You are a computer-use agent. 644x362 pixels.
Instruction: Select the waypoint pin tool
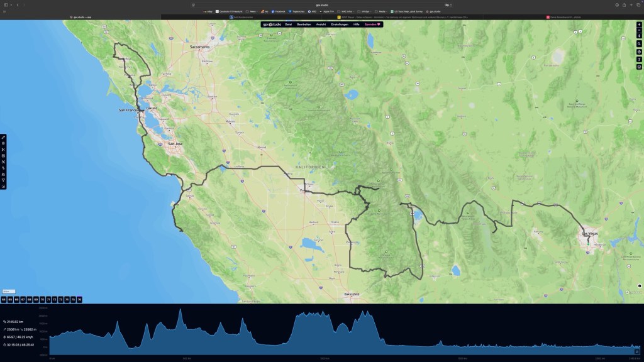point(3,143)
